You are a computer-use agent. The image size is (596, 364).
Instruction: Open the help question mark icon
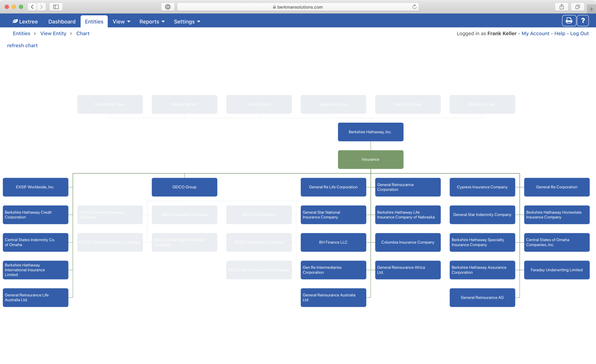[583, 21]
